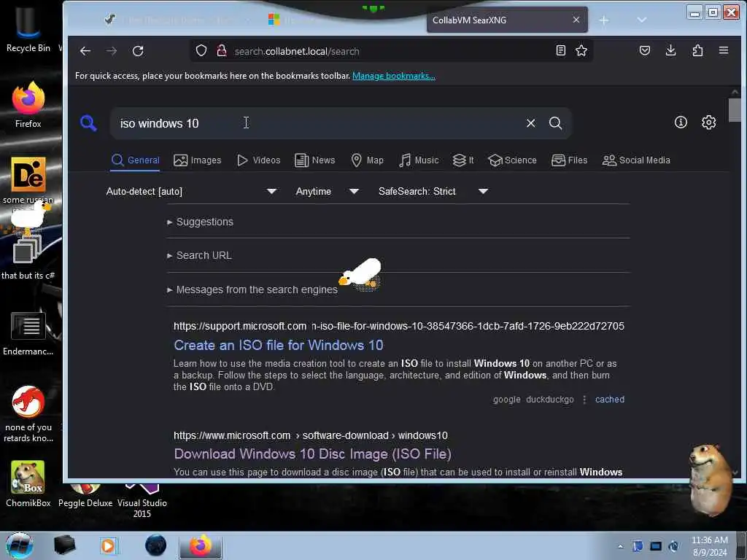Select the It search category
The width and height of the screenshot is (747, 560).
(x=463, y=160)
